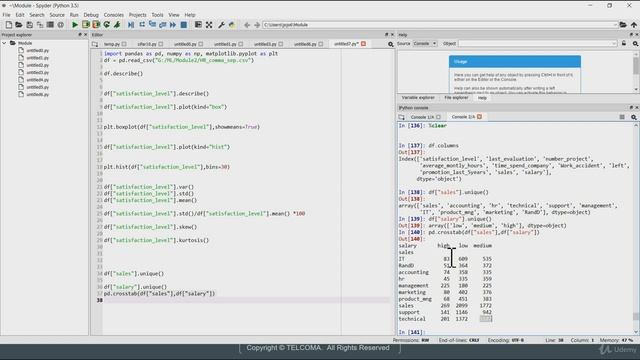Switch to Variable explorer tab
The width and height of the screenshot is (640, 360).
[418, 98]
